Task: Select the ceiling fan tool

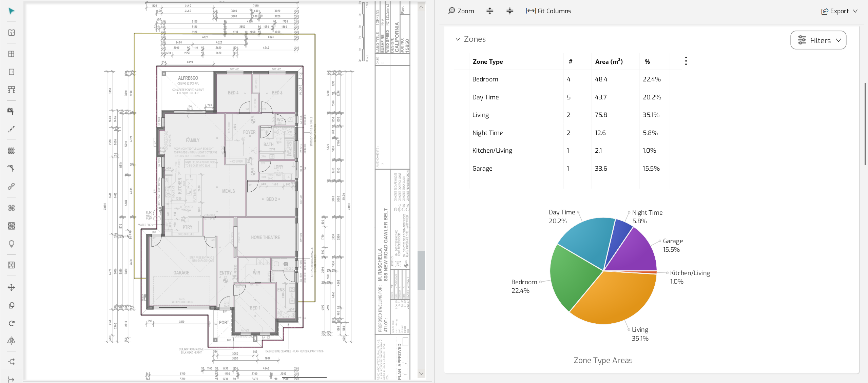Action: pos(11,208)
